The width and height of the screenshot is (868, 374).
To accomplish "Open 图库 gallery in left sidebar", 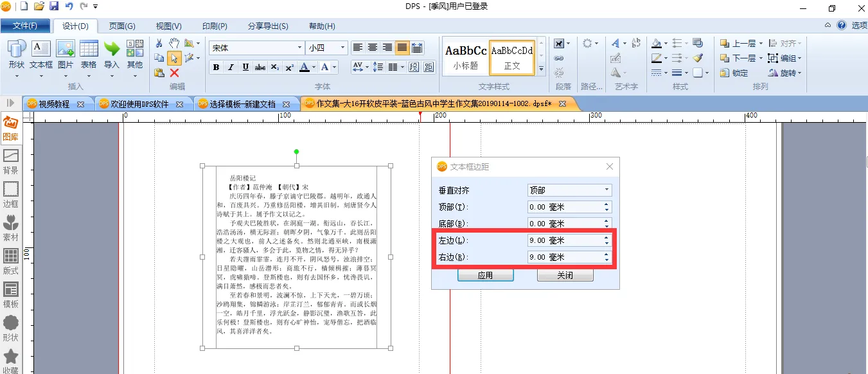I will pos(11,128).
